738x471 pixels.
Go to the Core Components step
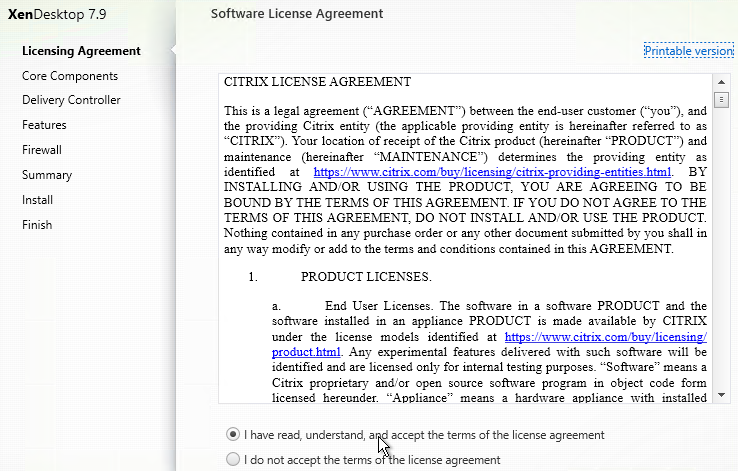click(70, 76)
